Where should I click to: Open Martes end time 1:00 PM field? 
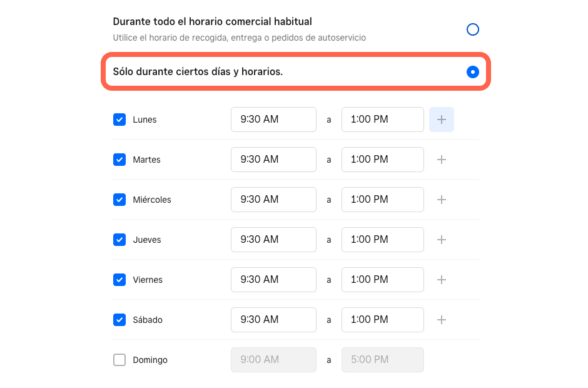click(382, 160)
